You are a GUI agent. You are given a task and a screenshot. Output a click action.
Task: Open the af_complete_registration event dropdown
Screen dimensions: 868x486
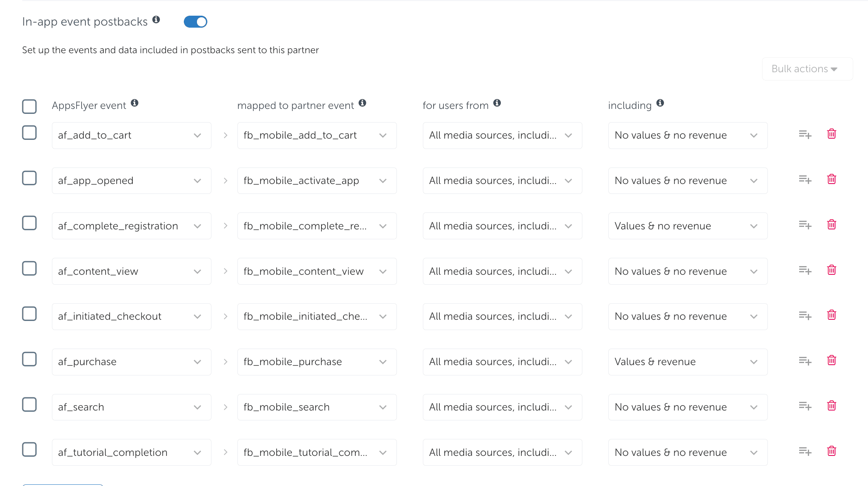[131, 226]
